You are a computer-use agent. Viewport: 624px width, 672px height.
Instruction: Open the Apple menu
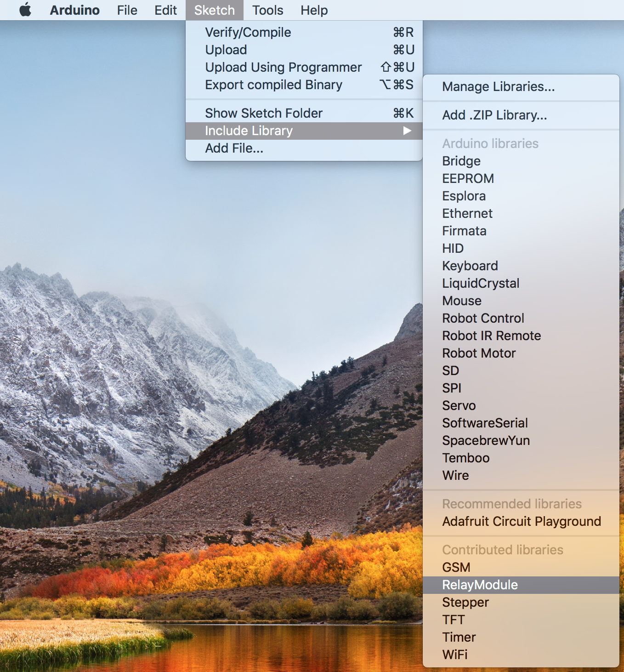(x=25, y=10)
